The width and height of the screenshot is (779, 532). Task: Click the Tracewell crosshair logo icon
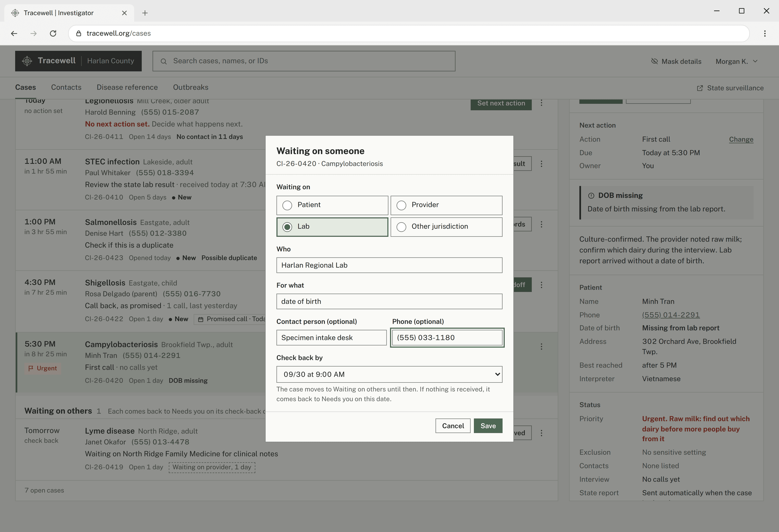(x=27, y=61)
